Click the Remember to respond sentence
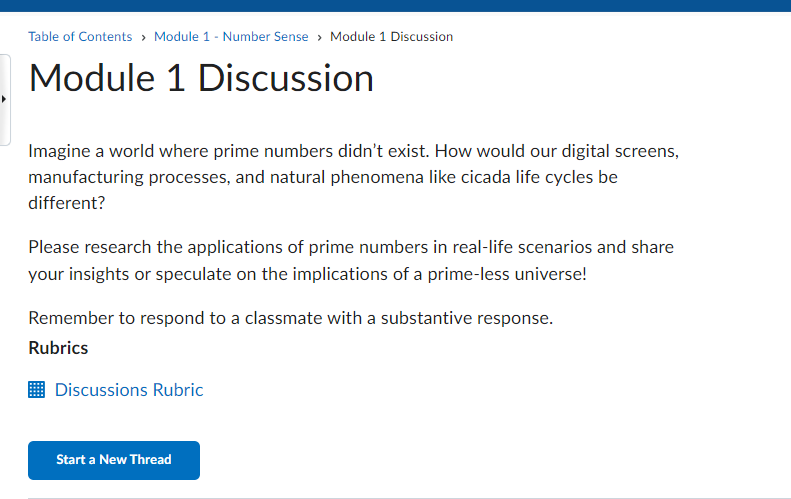The height and width of the screenshot is (499, 791). tap(290, 319)
